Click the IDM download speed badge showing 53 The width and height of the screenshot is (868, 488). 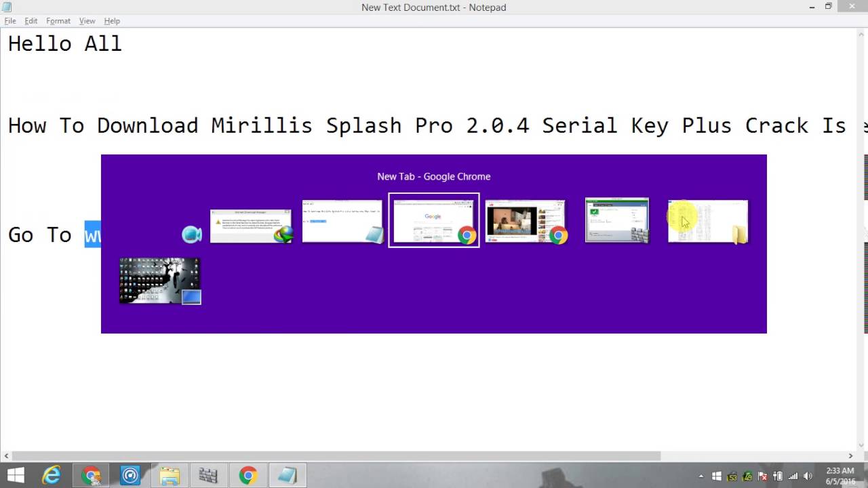(x=733, y=476)
